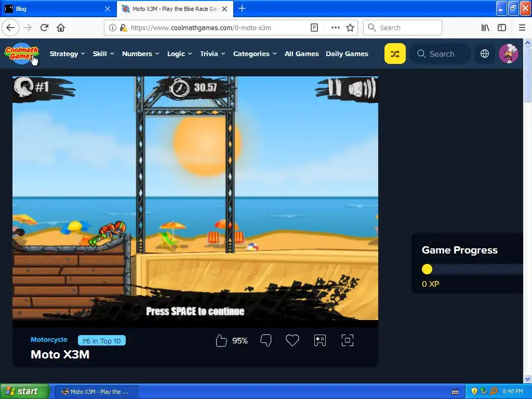This screenshot has height=399, width=532.
Task: Toggle game sound with the speaker icon
Action: [362, 87]
